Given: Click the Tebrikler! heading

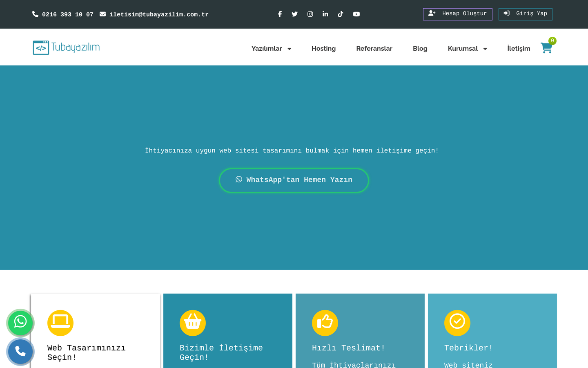Looking at the screenshot, I should (x=468, y=348).
